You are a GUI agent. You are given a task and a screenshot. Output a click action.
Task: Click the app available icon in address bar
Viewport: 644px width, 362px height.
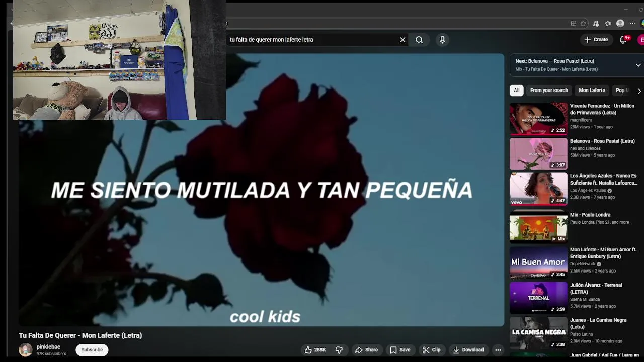pos(573,23)
